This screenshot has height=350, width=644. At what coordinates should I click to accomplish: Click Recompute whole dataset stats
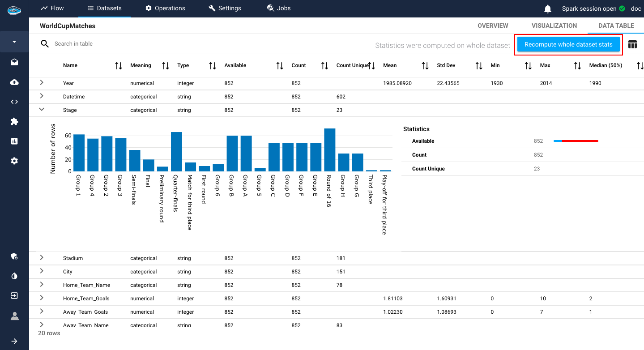568,44
